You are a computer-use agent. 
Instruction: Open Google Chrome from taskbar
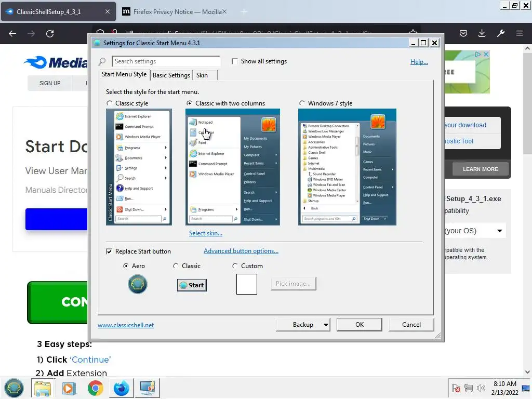96,388
